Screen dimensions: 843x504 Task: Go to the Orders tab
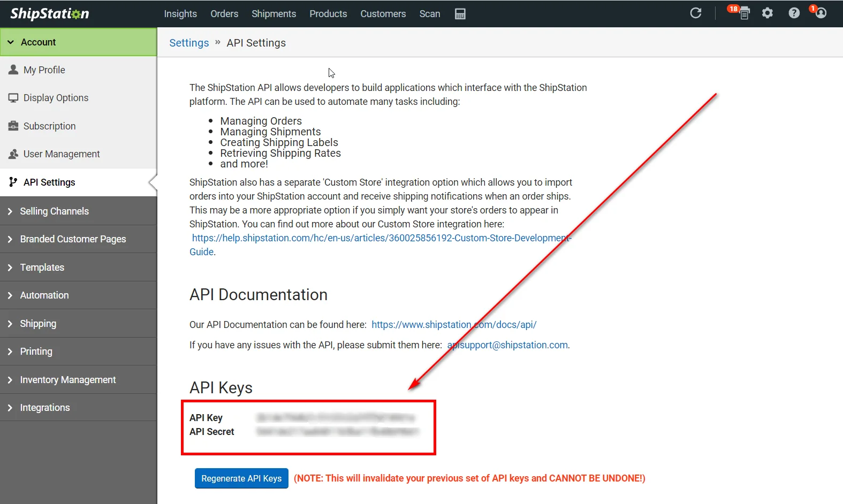pos(224,14)
